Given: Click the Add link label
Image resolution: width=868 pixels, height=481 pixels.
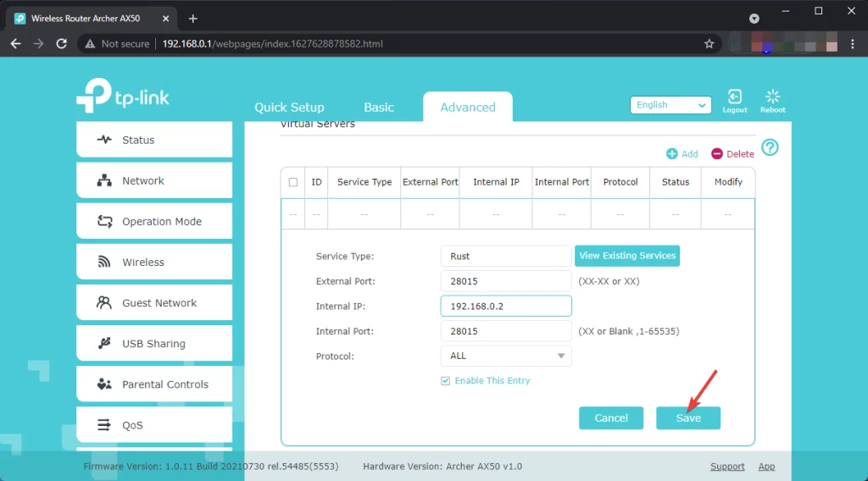Looking at the screenshot, I should (x=689, y=153).
